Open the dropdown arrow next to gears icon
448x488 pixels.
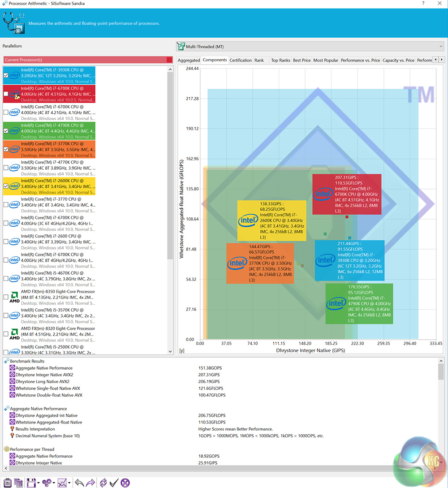tap(54, 483)
